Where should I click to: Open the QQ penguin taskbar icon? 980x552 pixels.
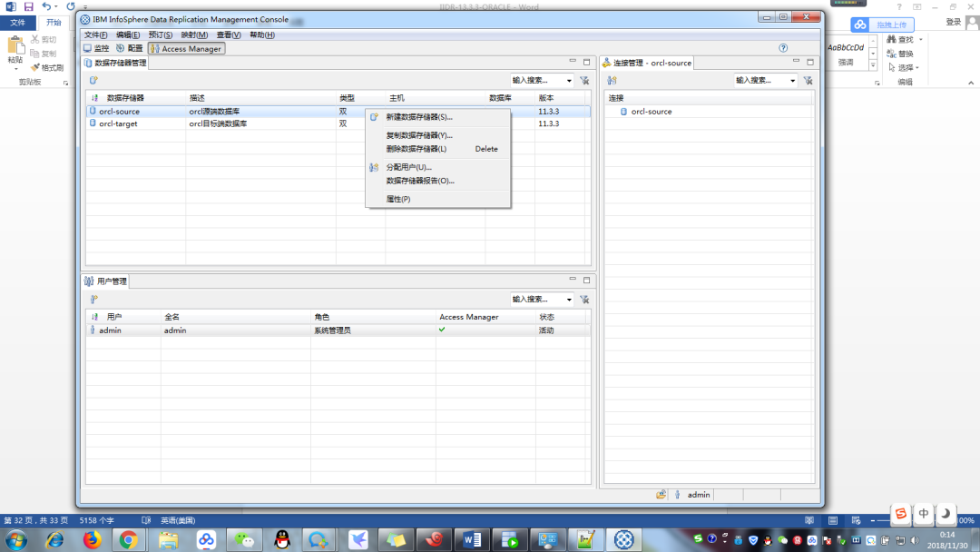point(282,539)
